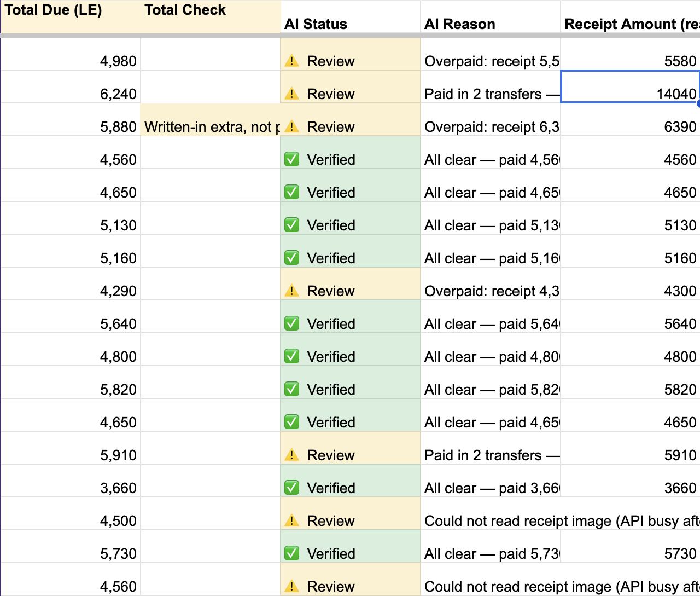Select the Total Due cell 5,880
700x596 pixels.
point(71,120)
